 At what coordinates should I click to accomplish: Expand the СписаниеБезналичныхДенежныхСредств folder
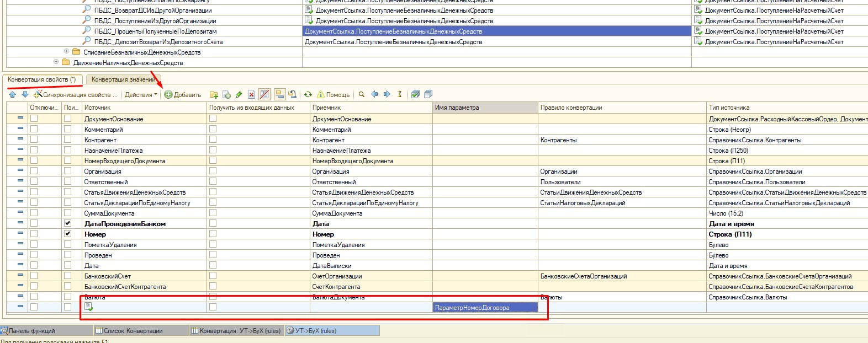pyautogui.click(x=66, y=52)
